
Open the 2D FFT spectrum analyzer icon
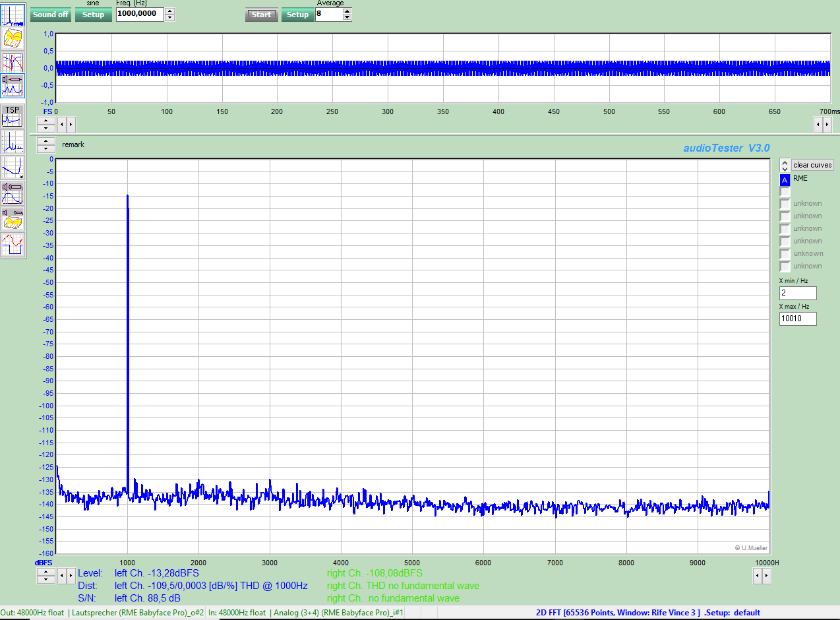(13, 15)
